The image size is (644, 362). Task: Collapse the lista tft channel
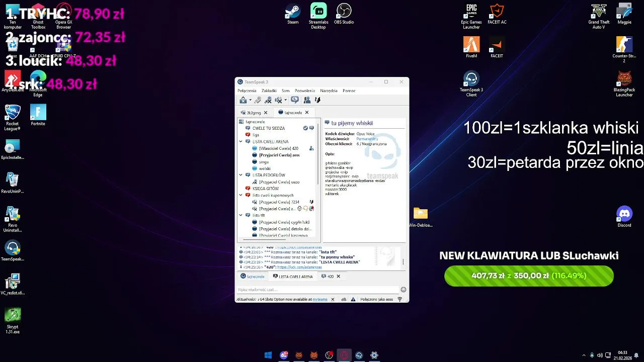(x=240, y=215)
